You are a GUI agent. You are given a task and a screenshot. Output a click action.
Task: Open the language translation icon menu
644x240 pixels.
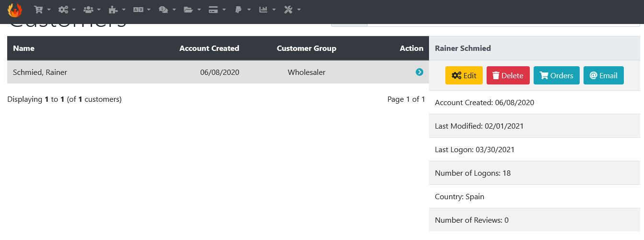tap(142, 10)
